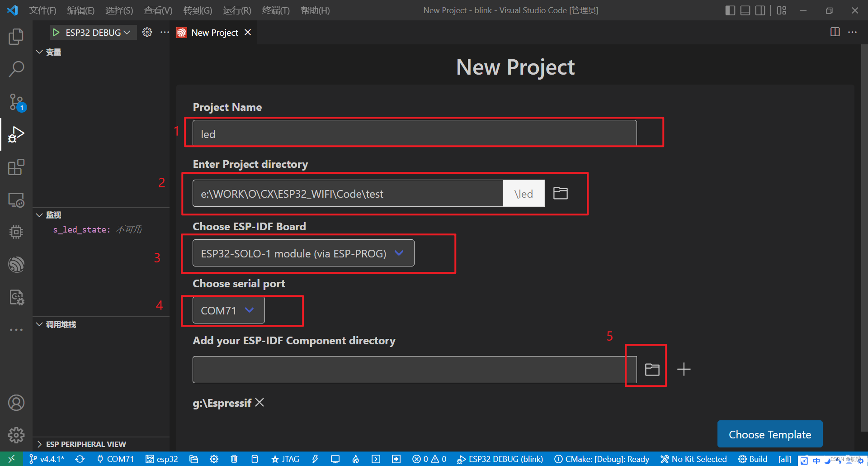
Task: Synchronize changes in status bar
Action: tap(80, 459)
